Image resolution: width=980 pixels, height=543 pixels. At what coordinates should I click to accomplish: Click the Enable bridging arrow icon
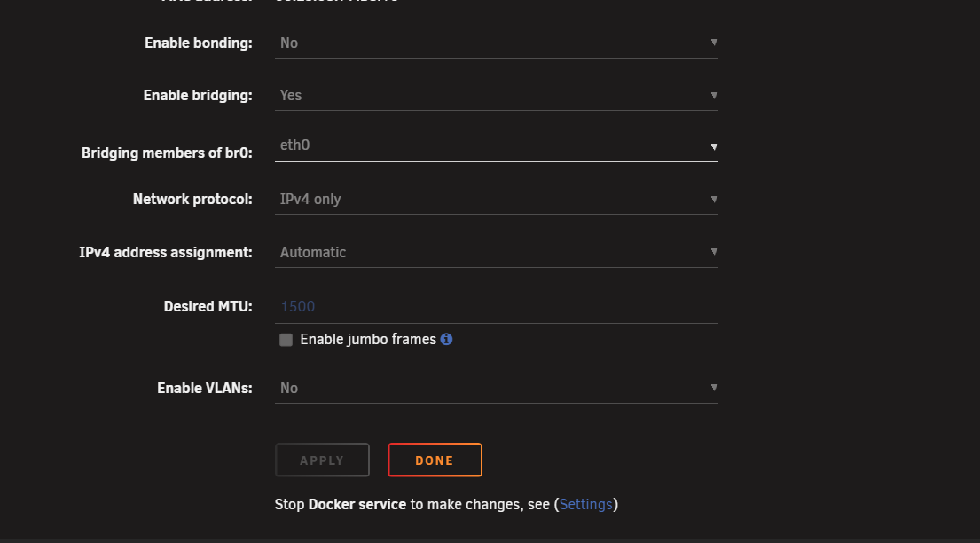(714, 95)
